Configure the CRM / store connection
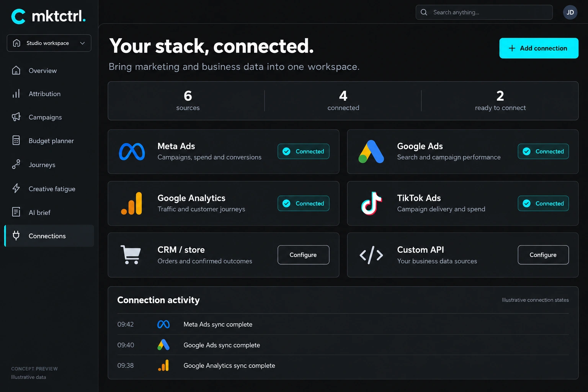Image resolution: width=588 pixels, height=392 pixels. (304, 255)
